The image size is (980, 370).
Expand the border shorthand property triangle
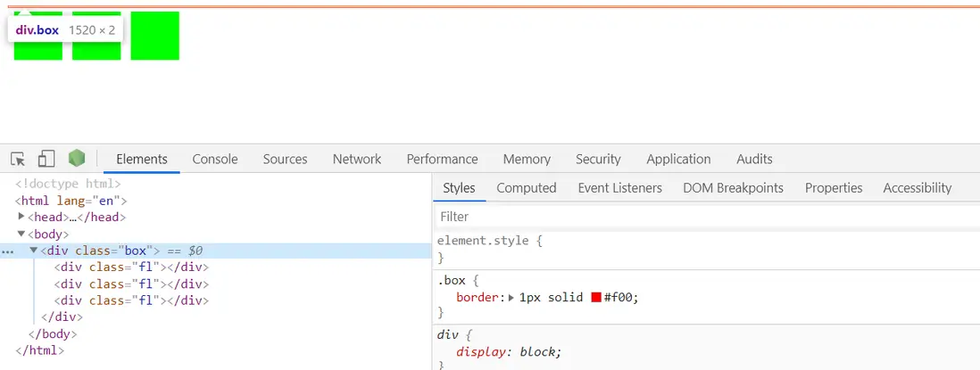(x=511, y=297)
